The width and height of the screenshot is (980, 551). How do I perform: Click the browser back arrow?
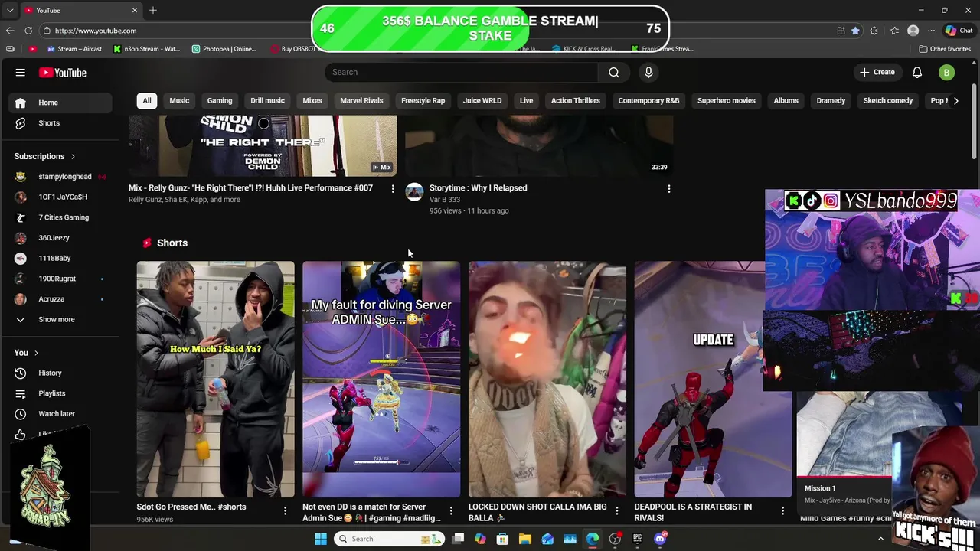tap(10, 31)
